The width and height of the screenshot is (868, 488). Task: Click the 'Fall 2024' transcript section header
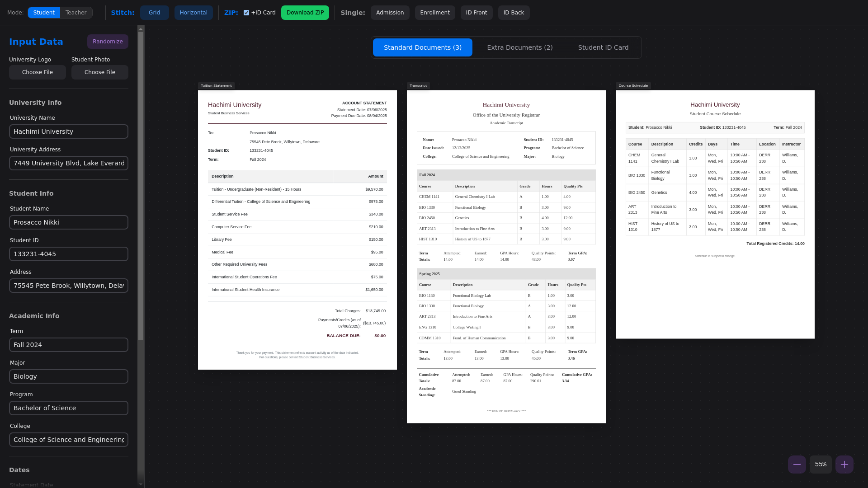[506, 175]
